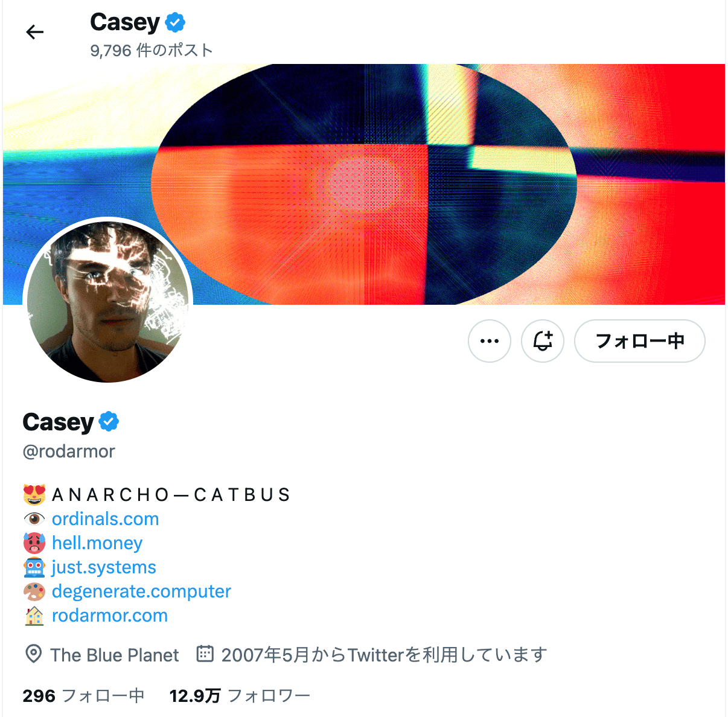Click the calendar join date icon
Image resolution: width=728 pixels, height=717 pixels.
pos(205,654)
